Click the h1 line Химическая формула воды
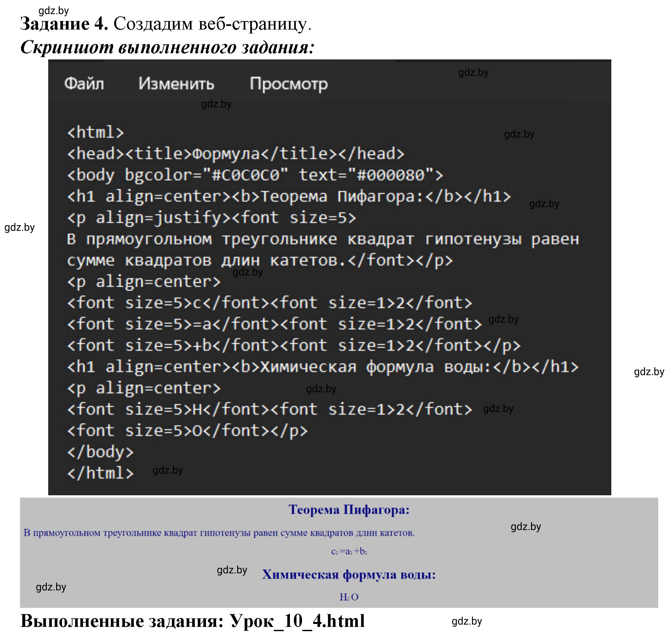Viewport: 672px width, 641px height. point(323,367)
